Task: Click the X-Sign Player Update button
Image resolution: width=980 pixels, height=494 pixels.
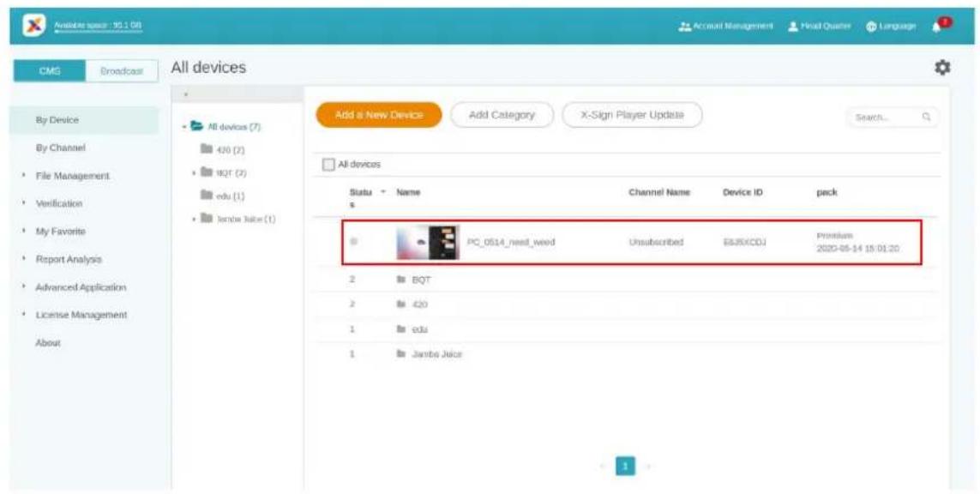Action: [633, 115]
